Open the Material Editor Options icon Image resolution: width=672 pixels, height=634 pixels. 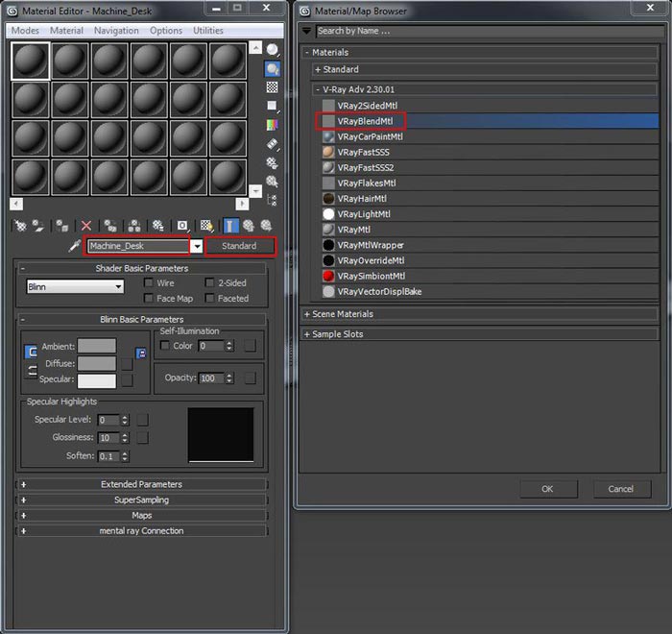click(x=272, y=162)
